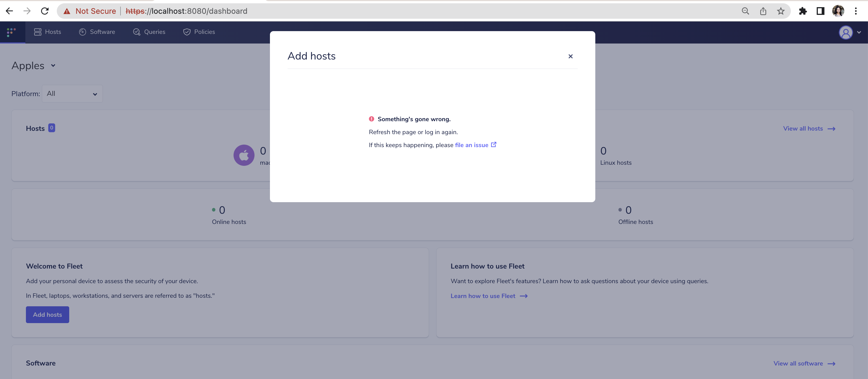Follow the 'View all hosts' link
The image size is (868, 379).
point(803,128)
